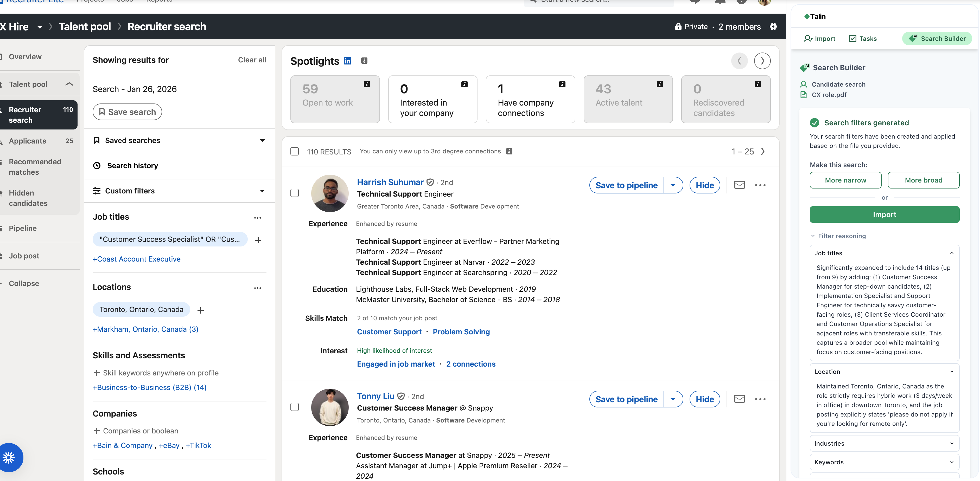Select all 110 results checkbox
This screenshot has height=481, width=980.
click(295, 151)
